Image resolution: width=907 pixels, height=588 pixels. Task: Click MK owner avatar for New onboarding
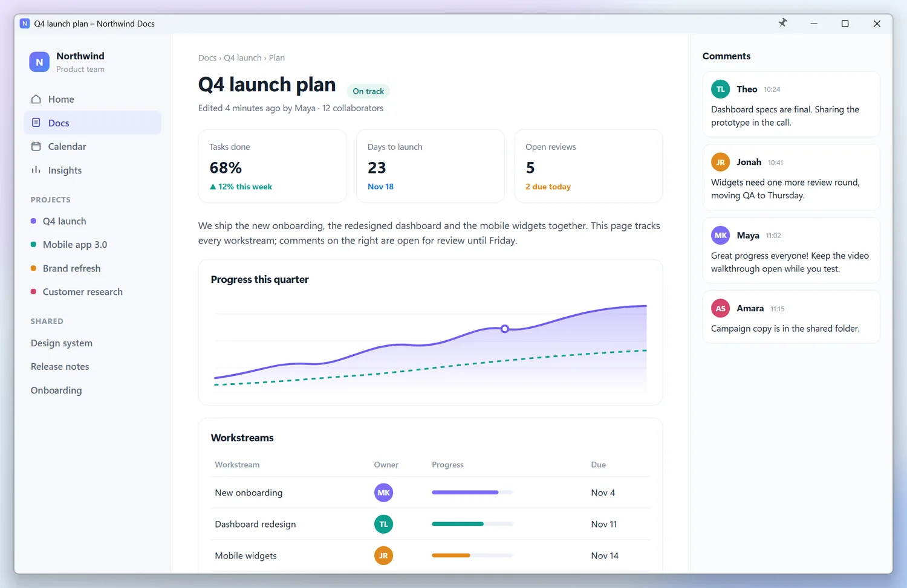(x=383, y=493)
